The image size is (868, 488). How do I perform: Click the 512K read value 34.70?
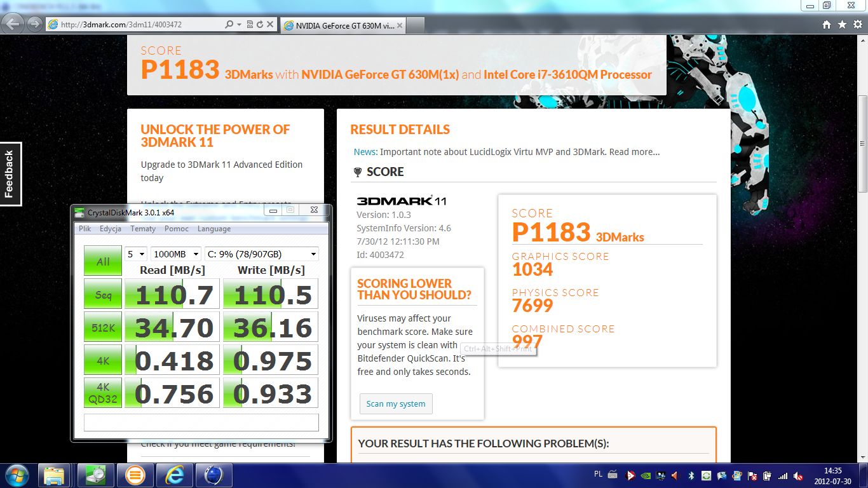(172, 328)
